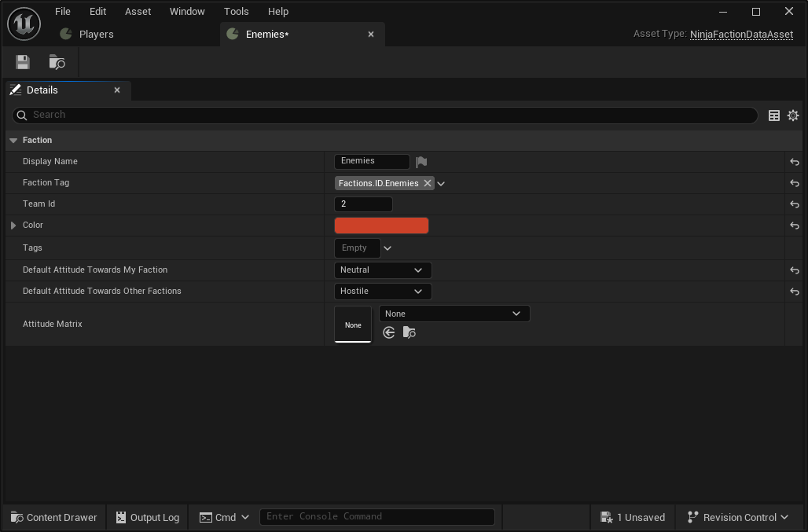The image size is (808, 532).
Task: Click the Save asset floppy disk icon
Action: click(x=22, y=62)
